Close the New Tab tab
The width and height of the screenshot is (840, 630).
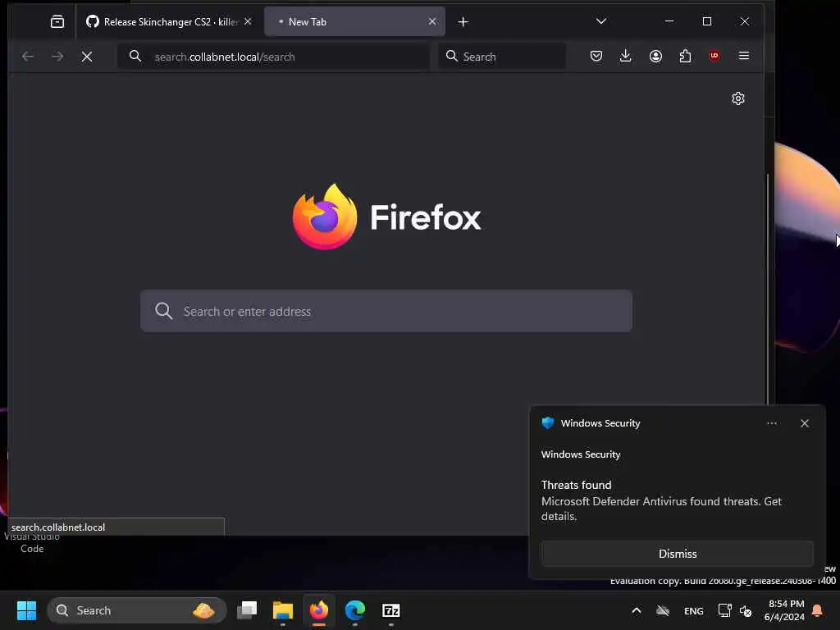click(x=432, y=21)
